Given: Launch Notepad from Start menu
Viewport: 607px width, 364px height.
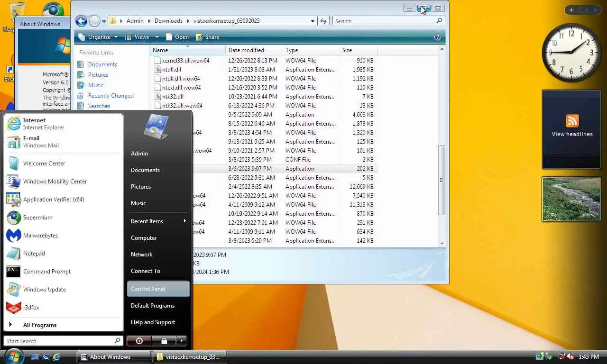Looking at the screenshot, I should 63,254.
